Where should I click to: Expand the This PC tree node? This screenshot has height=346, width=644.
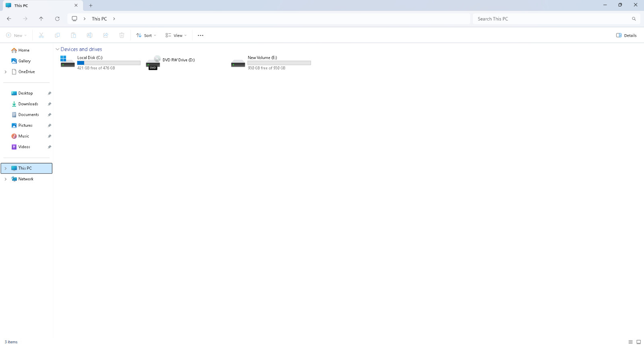point(6,169)
